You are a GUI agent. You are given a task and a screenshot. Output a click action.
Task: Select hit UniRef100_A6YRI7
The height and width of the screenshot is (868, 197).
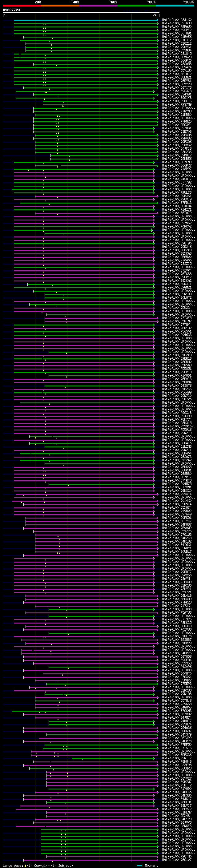pos(177,477)
